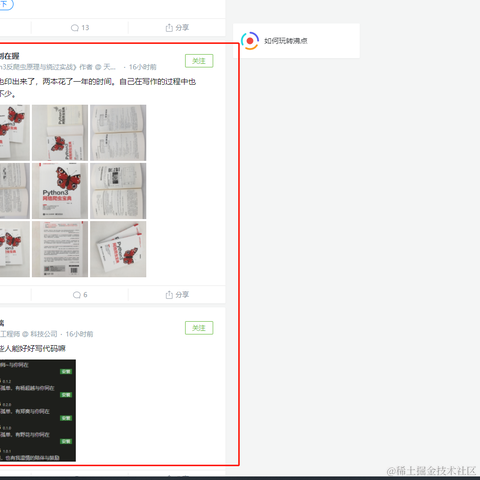Open the bottom-right tilted stacked books thumbnail

coord(118,249)
